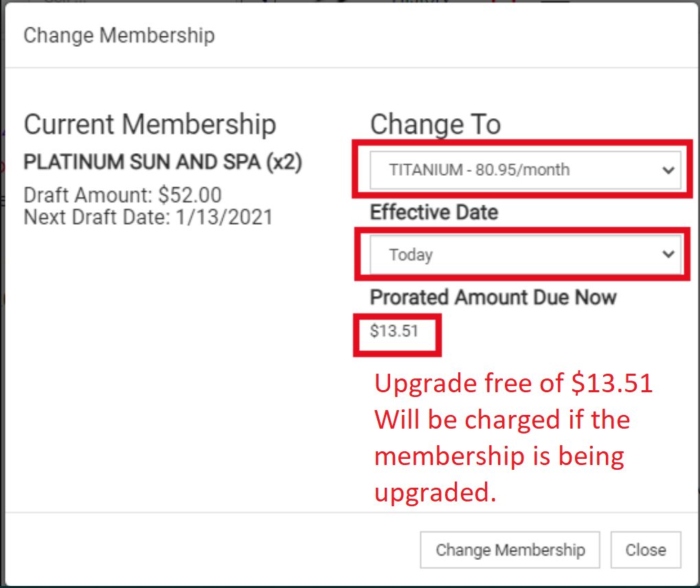This screenshot has width=700, height=588.
Task: Open the TITANIUM membership plan dropdown
Action: coord(525,170)
